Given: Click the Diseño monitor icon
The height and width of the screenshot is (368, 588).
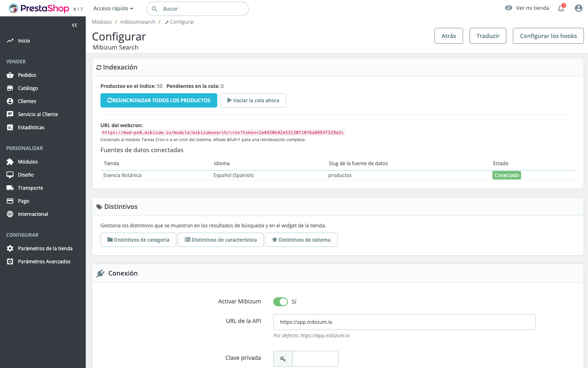Looking at the screenshot, I should click(10, 175).
